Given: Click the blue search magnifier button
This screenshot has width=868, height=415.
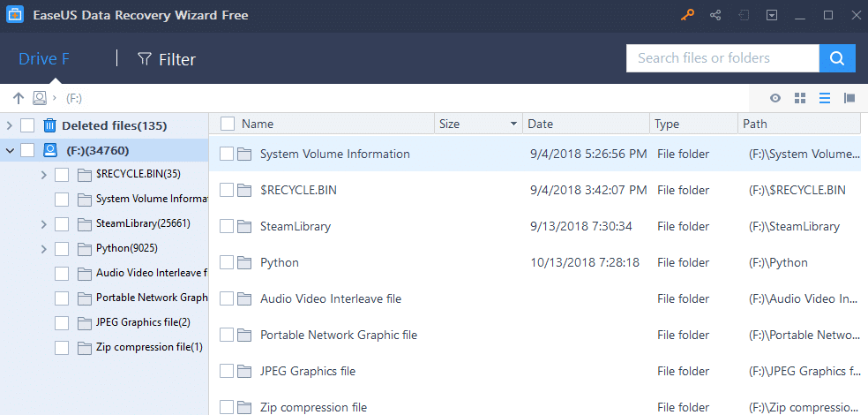Looking at the screenshot, I should coord(837,57).
